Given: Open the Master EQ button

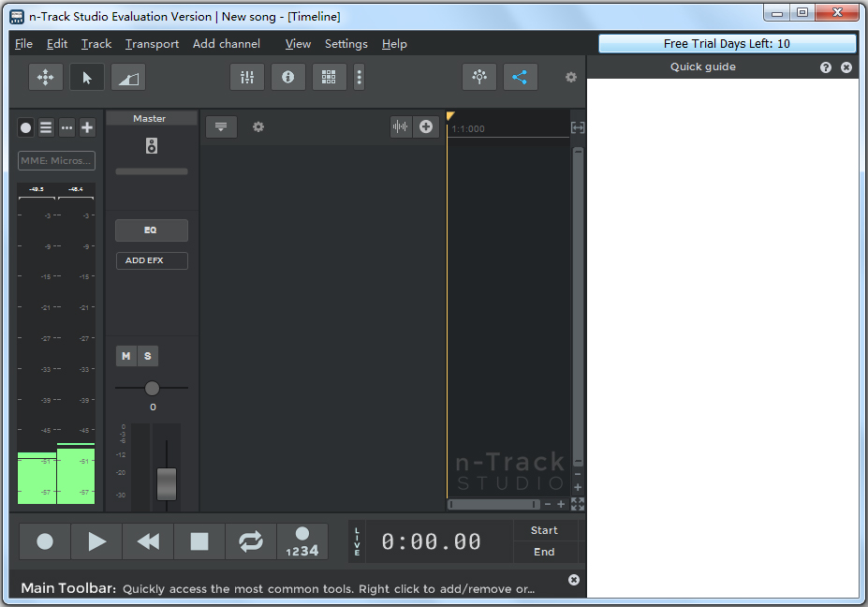Looking at the screenshot, I should point(151,230).
